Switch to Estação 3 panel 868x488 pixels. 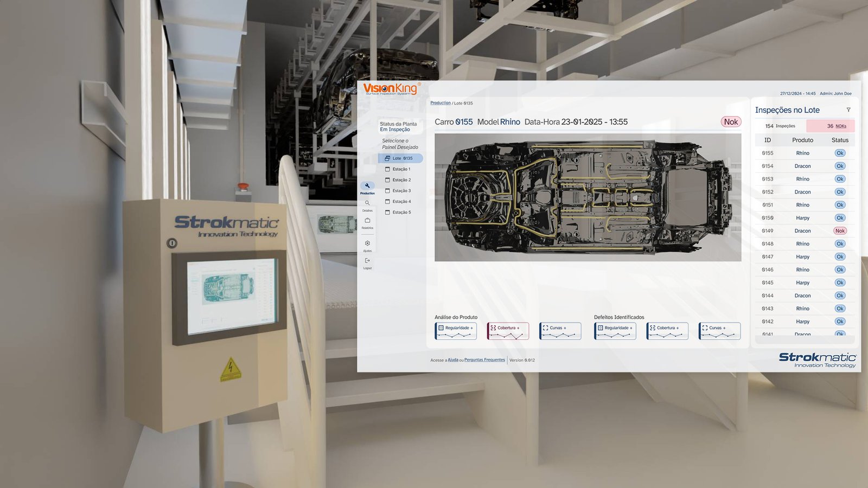pyautogui.click(x=401, y=191)
